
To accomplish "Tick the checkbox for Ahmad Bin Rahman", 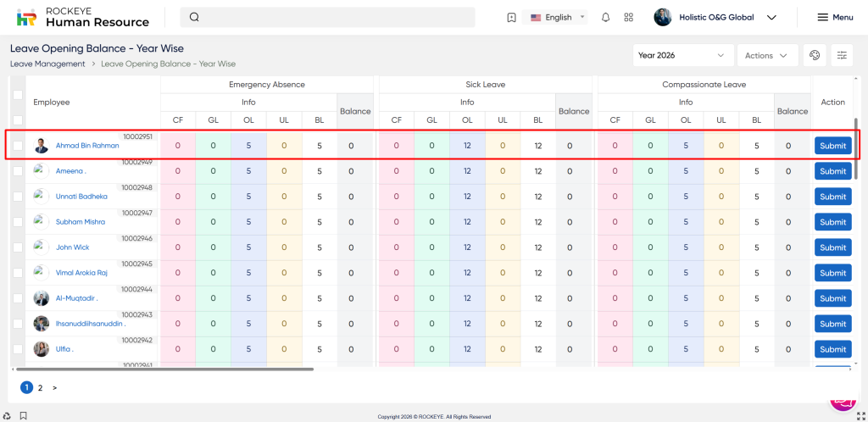I will click(18, 146).
